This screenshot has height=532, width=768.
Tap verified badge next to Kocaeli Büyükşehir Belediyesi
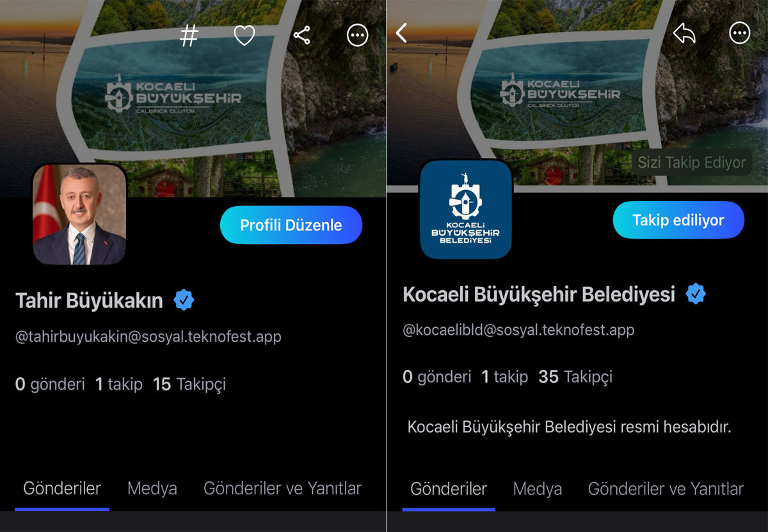[696, 294]
